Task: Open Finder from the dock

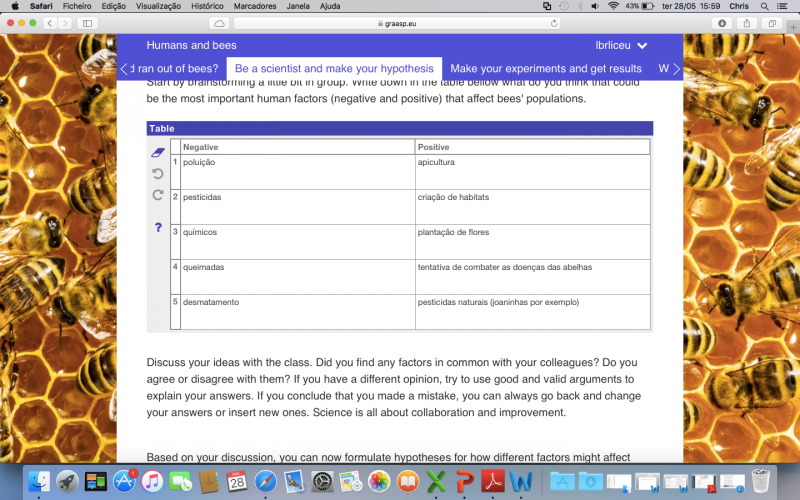Action: point(40,481)
